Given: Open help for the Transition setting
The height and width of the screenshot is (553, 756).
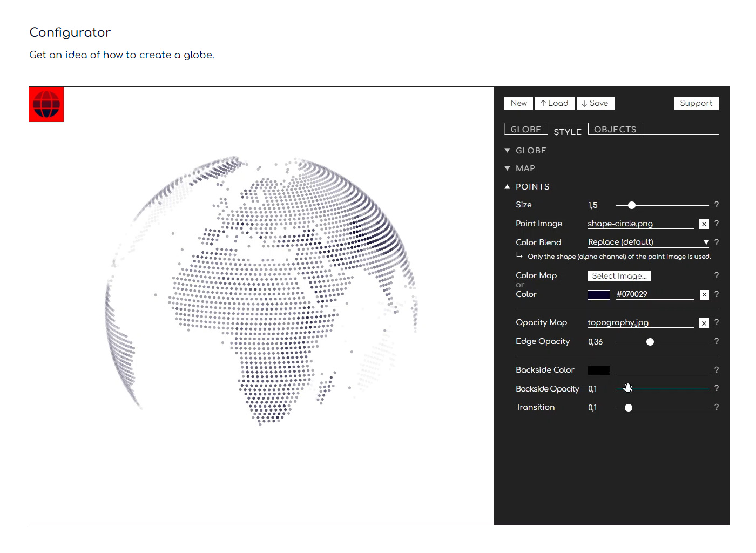Looking at the screenshot, I should pos(717,407).
